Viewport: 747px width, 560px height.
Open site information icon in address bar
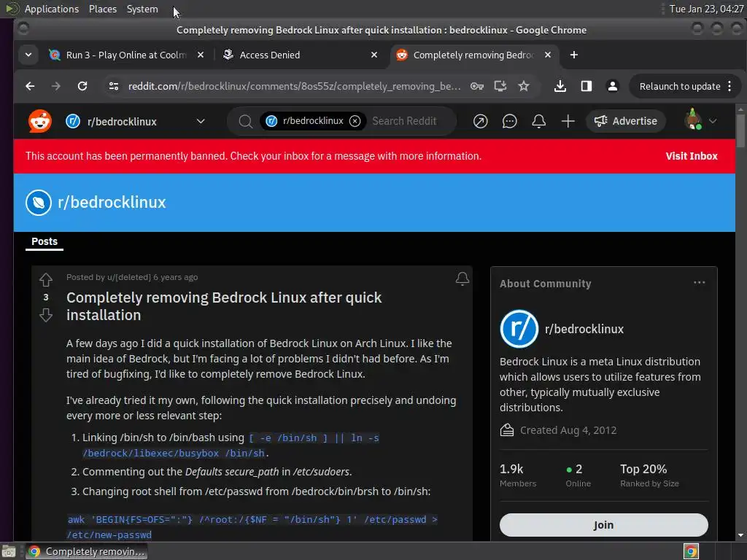coord(113,86)
